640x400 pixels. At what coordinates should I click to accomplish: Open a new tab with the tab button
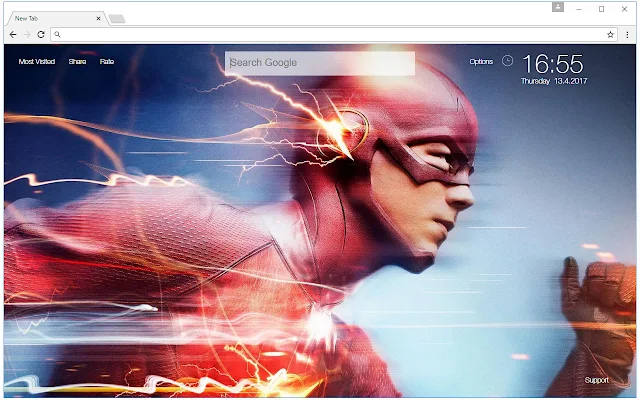point(117,19)
